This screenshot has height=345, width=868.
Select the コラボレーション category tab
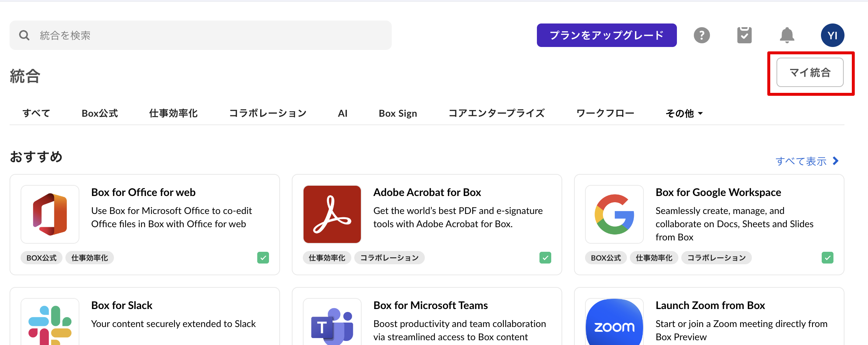(x=268, y=113)
